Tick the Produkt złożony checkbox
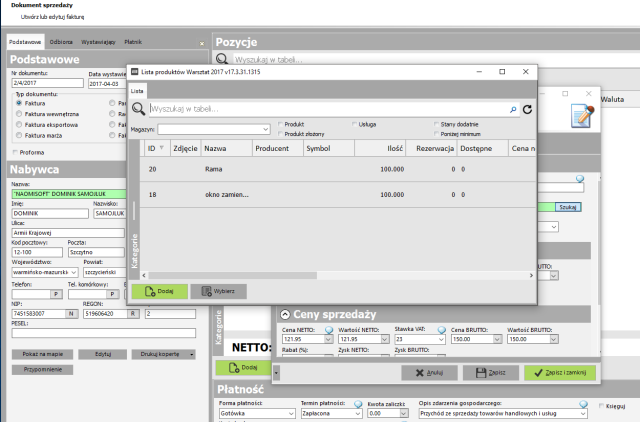The height and width of the screenshot is (422, 640). (280, 134)
